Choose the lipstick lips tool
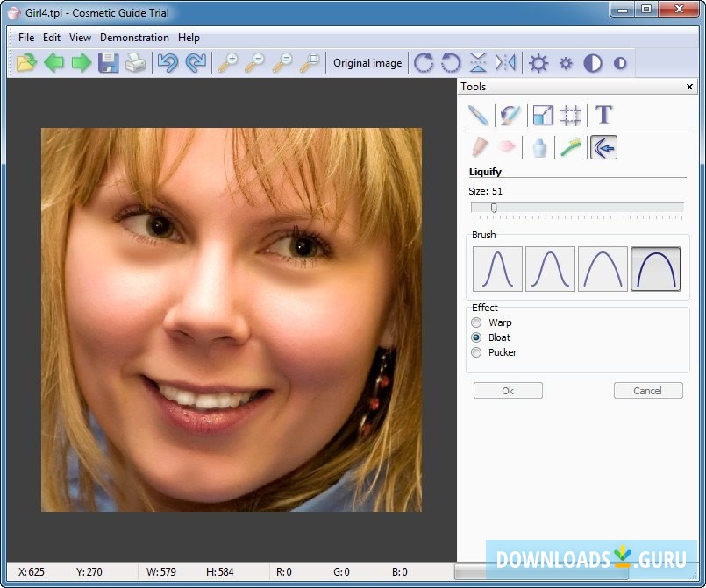Image resolution: width=706 pixels, height=588 pixels. click(506, 147)
